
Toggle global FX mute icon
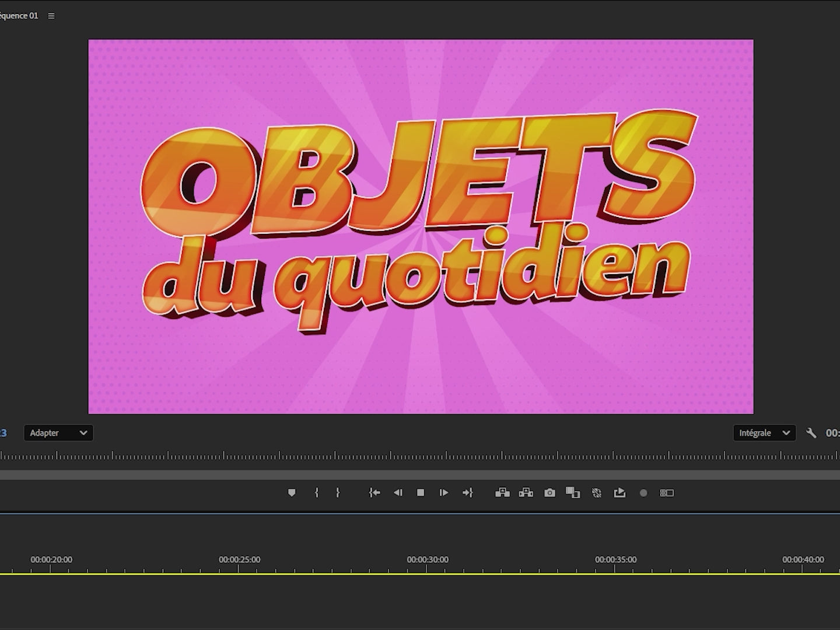pyautogui.click(x=596, y=493)
